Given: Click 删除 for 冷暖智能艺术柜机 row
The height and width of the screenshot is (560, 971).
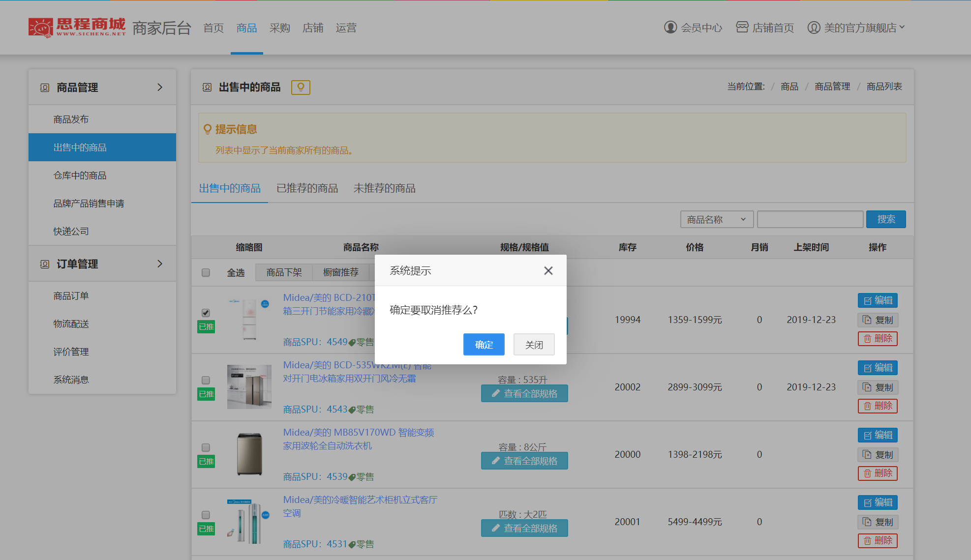Looking at the screenshot, I should tap(878, 541).
